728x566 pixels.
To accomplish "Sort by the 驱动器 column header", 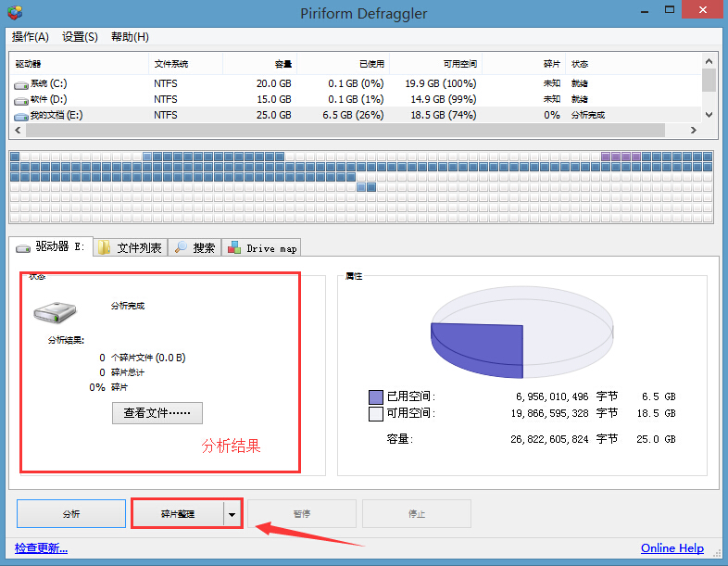I will tap(79, 64).
